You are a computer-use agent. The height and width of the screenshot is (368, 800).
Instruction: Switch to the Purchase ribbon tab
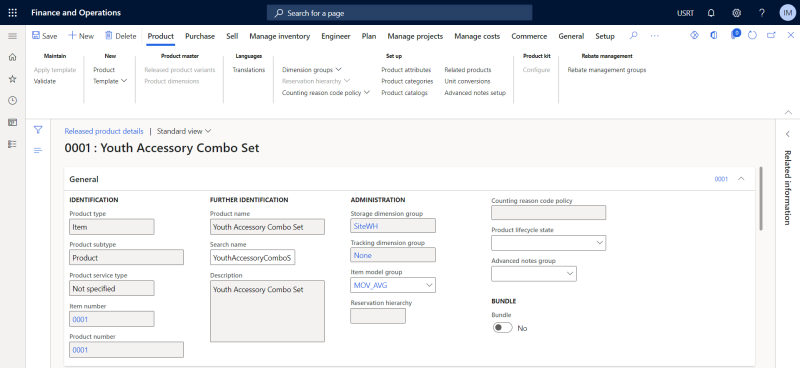coord(200,36)
